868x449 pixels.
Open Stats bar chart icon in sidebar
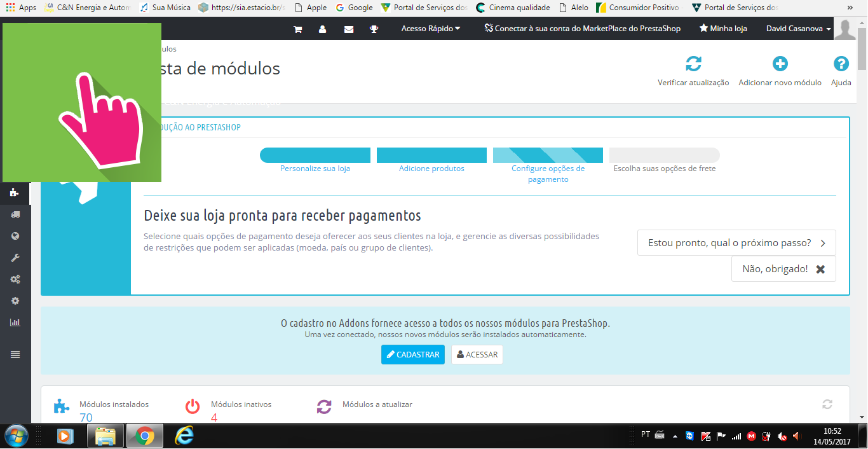tap(15, 322)
